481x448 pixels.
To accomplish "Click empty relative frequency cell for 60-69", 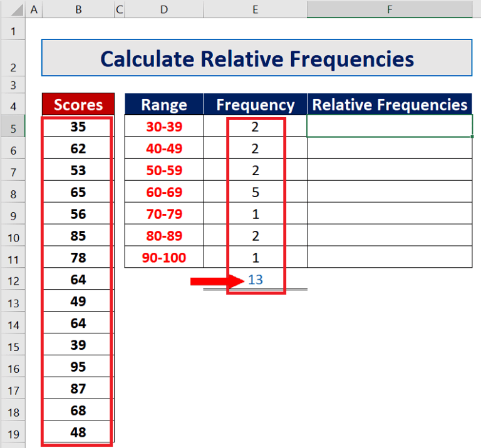I will point(390,191).
